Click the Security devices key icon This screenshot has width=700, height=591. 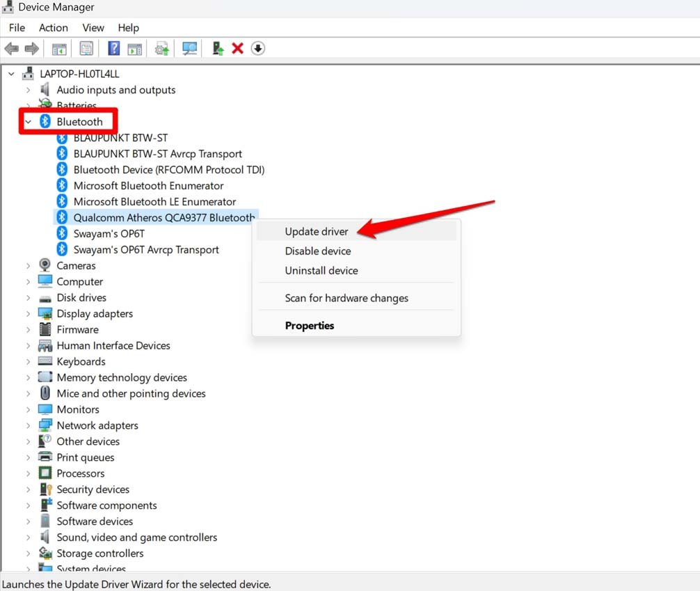45,489
